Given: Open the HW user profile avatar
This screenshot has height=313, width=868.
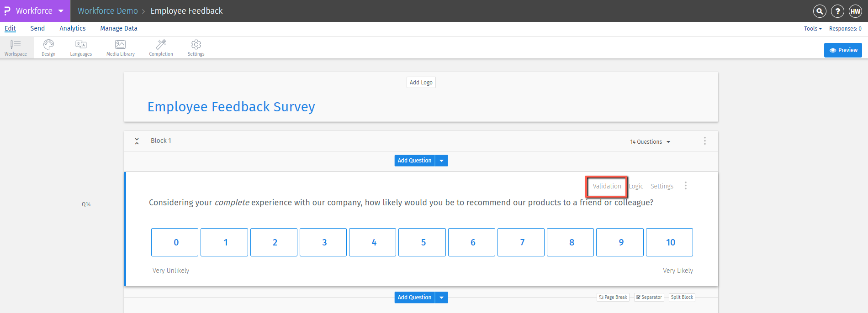Looking at the screenshot, I should (x=855, y=11).
